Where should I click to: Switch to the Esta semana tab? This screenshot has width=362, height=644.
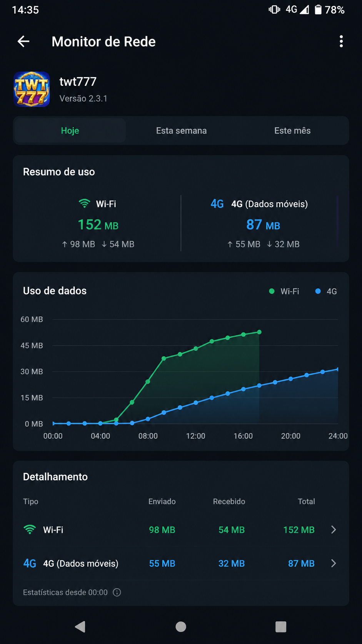pos(181,131)
